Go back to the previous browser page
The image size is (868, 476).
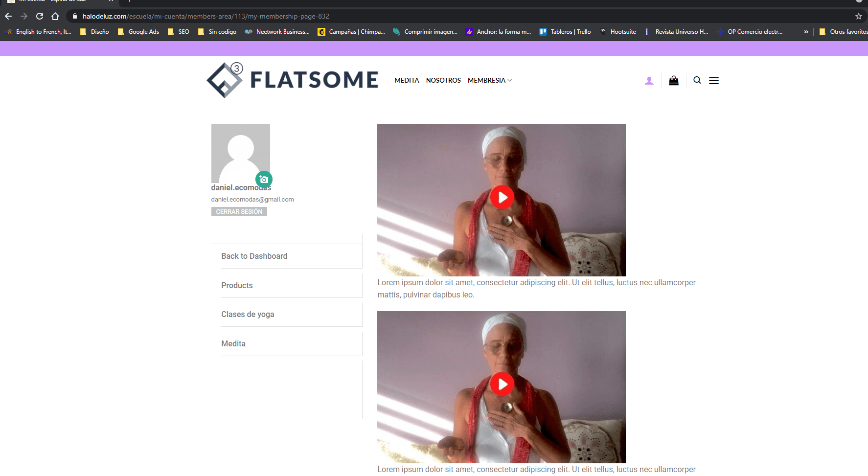click(8, 16)
